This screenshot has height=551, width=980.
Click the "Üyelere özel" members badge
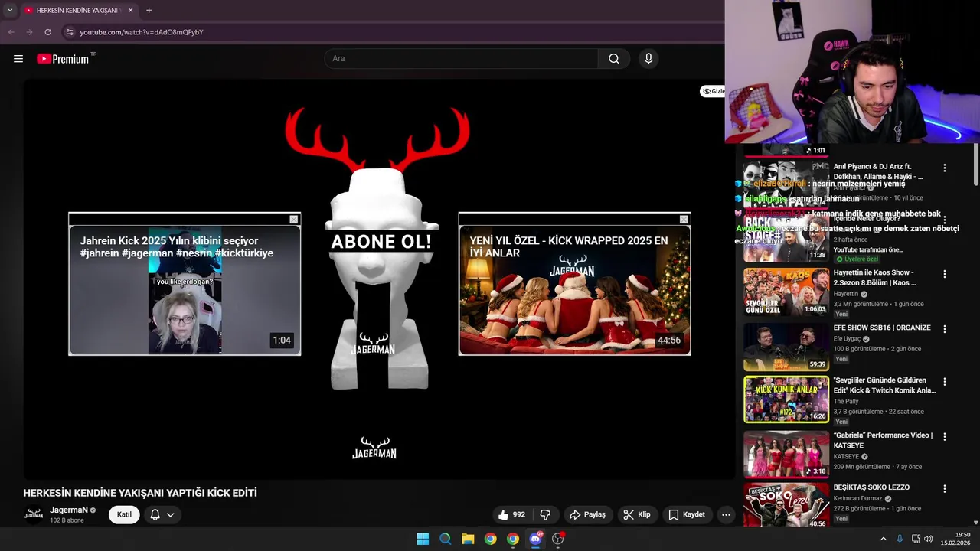857,259
